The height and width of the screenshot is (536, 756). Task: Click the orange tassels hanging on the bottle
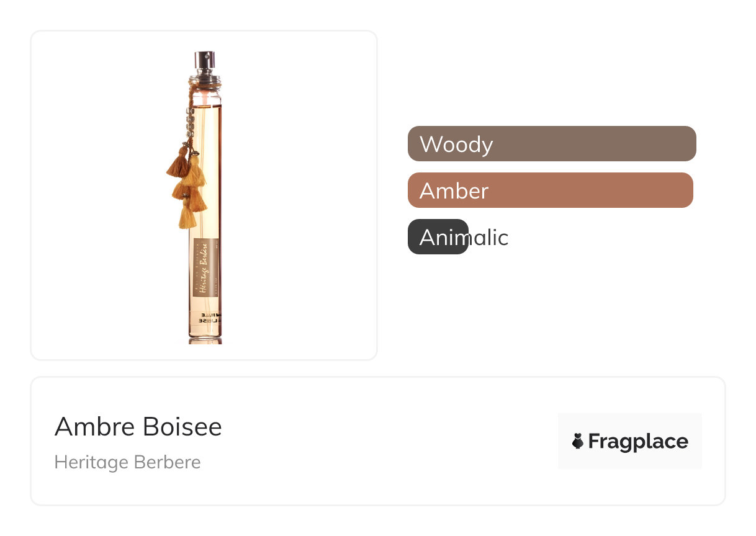point(186,186)
